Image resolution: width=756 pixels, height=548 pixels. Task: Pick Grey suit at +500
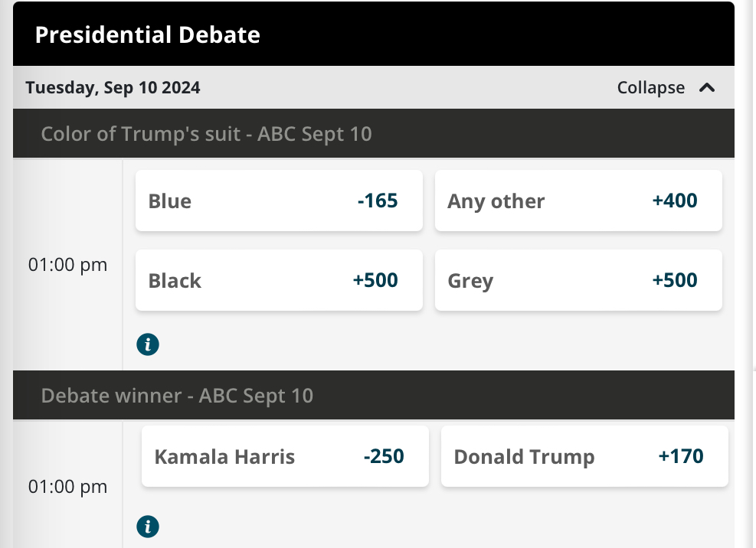578,280
